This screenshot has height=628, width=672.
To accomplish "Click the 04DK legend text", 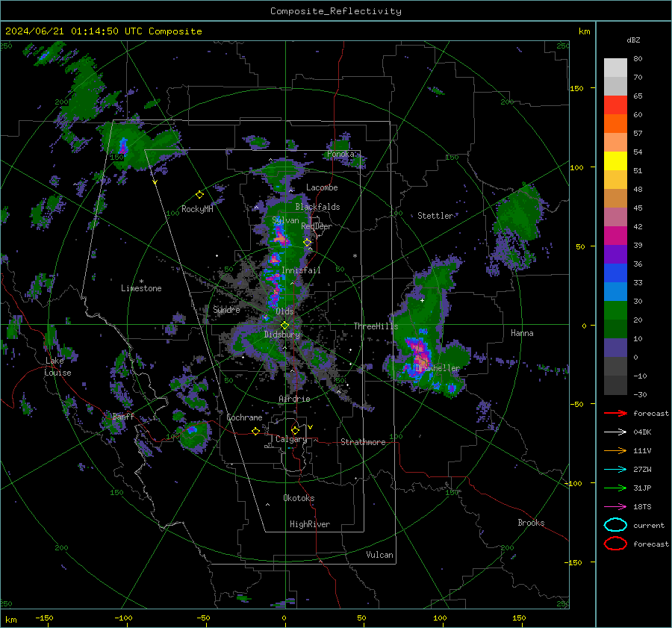I will coord(642,432).
